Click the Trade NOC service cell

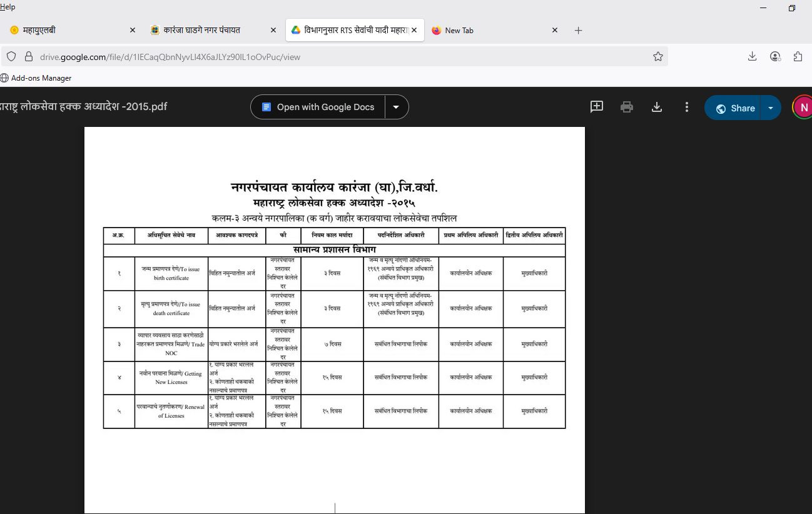pyautogui.click(x=171, y=344)
